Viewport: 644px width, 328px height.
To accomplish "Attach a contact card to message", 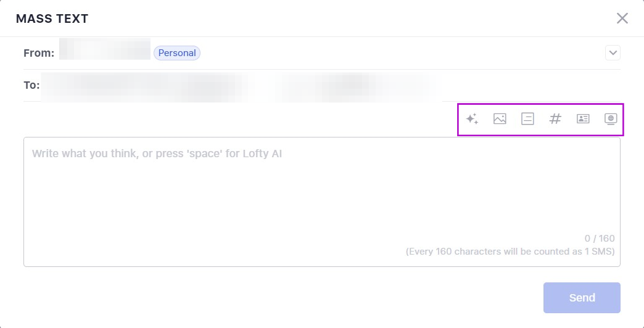I will coord(583,119).
